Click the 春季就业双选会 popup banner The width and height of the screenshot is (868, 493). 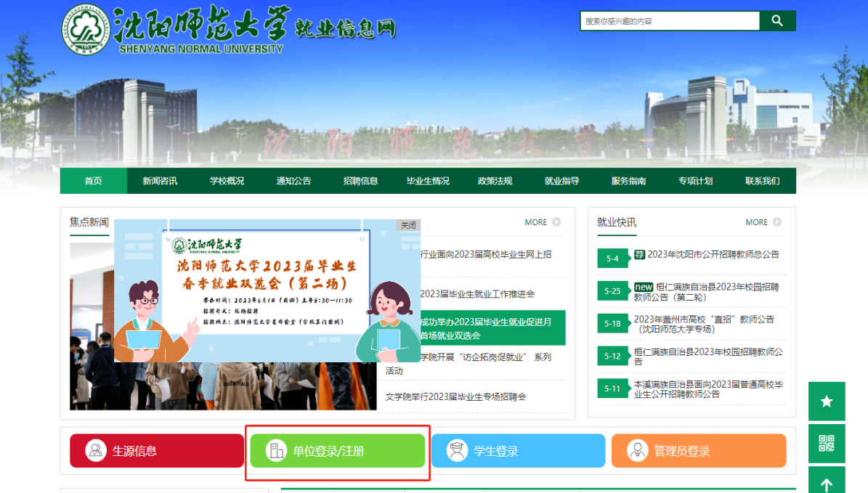267,290
